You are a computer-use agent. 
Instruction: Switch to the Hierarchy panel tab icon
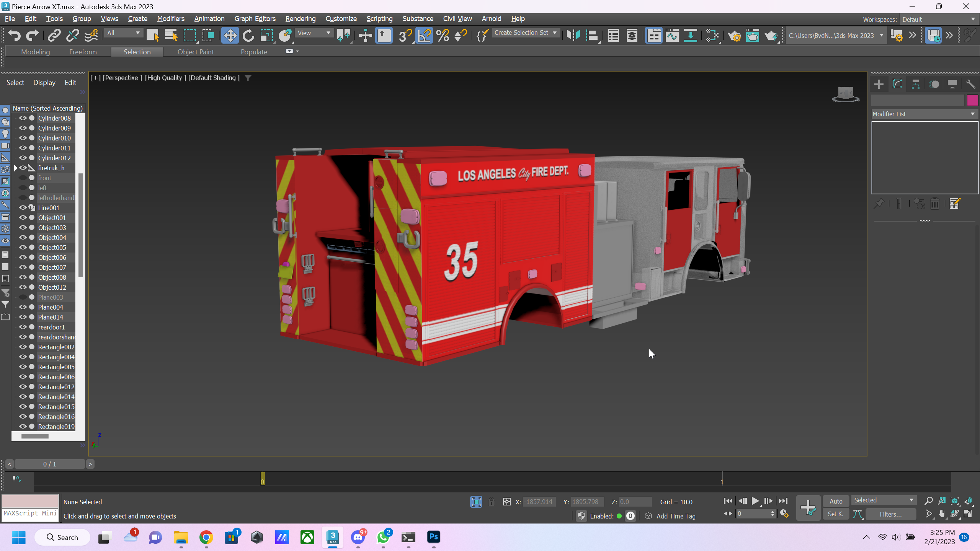pyautogui.click(x=915, y=84)
